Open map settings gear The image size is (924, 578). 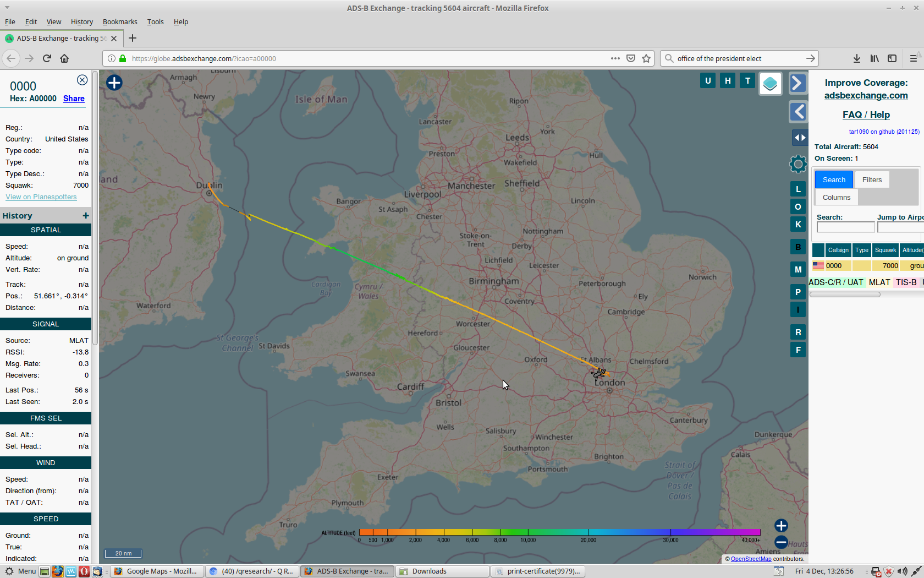tap(798, 163)
